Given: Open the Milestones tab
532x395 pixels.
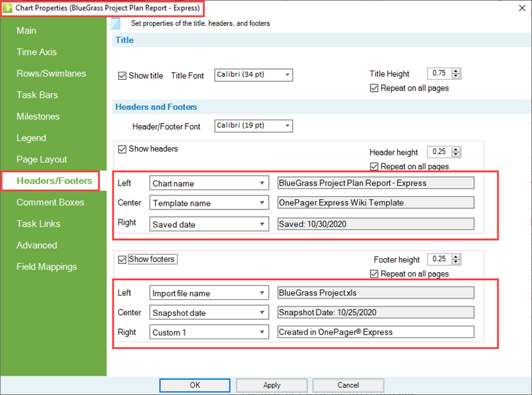Looking at the screenshot, I should point(38,116).
